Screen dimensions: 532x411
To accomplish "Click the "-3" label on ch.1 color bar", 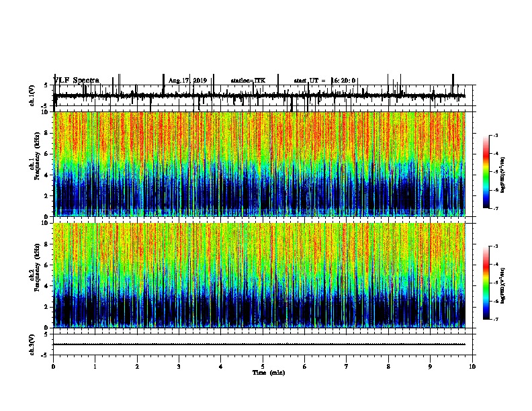I will [x=495, y=135].
